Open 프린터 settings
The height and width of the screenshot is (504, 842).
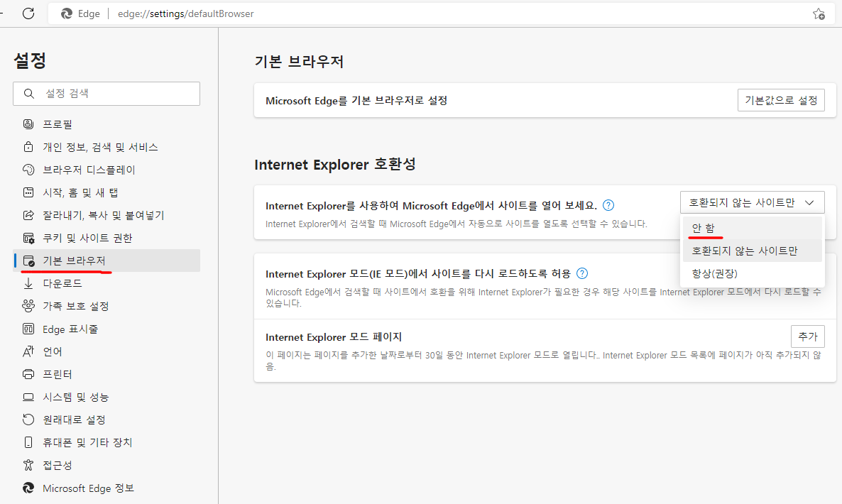point(106,374)
